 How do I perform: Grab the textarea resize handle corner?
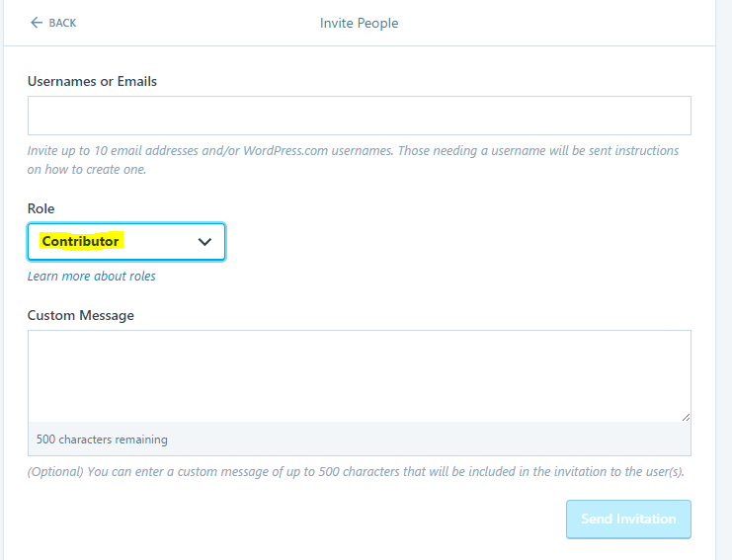[x=685, y=417]
